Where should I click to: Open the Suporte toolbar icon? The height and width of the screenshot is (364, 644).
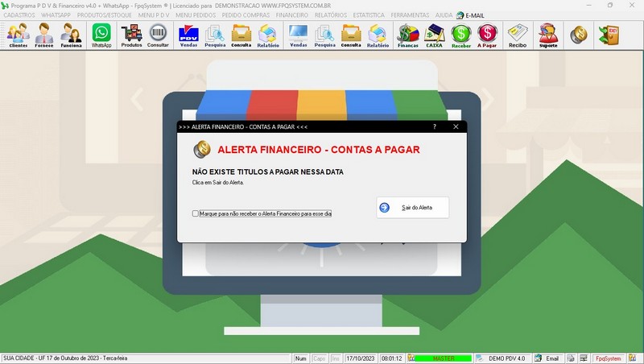548,35
